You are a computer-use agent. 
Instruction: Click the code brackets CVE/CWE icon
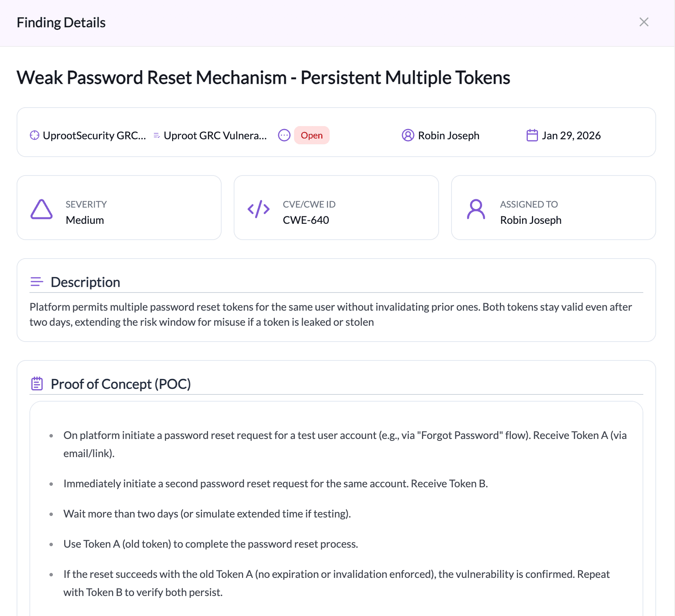(x=259, y=209)
